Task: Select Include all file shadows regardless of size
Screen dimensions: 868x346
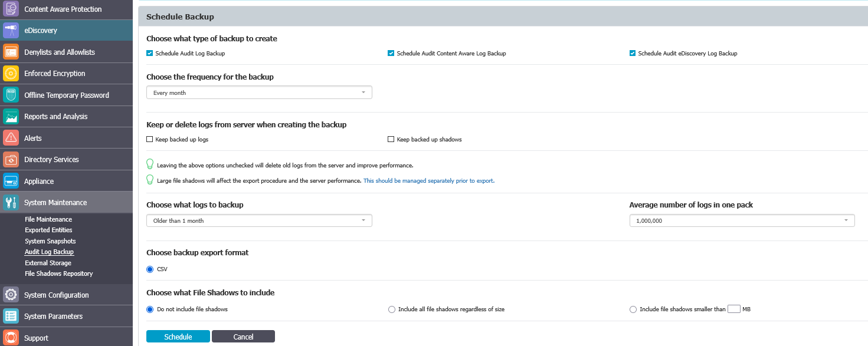Action: click(x=391, y=309)
